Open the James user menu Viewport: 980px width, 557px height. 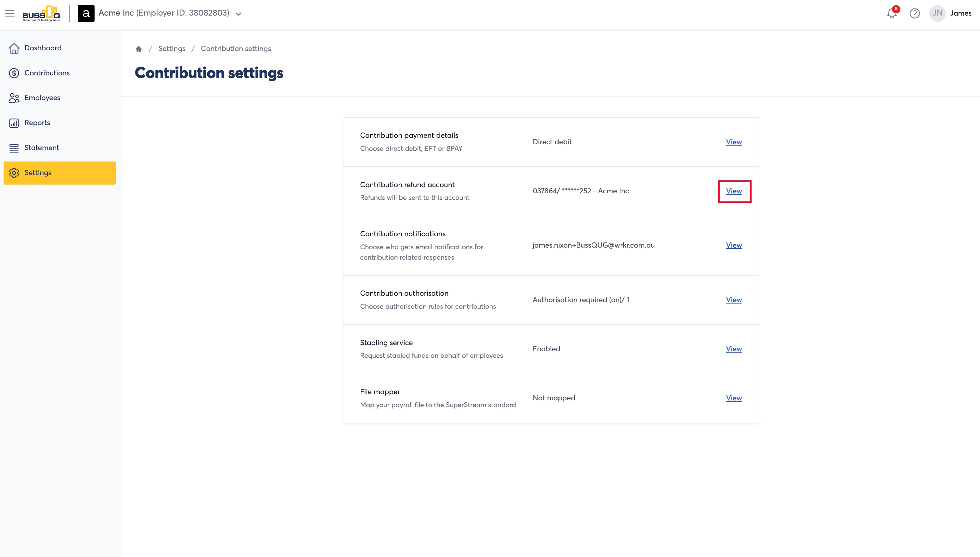[x=961, y=13]
